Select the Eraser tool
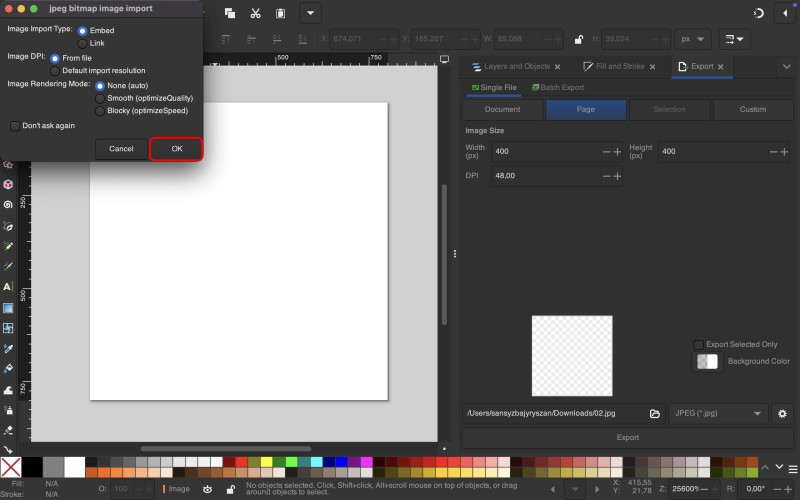 tap(8, 431)
